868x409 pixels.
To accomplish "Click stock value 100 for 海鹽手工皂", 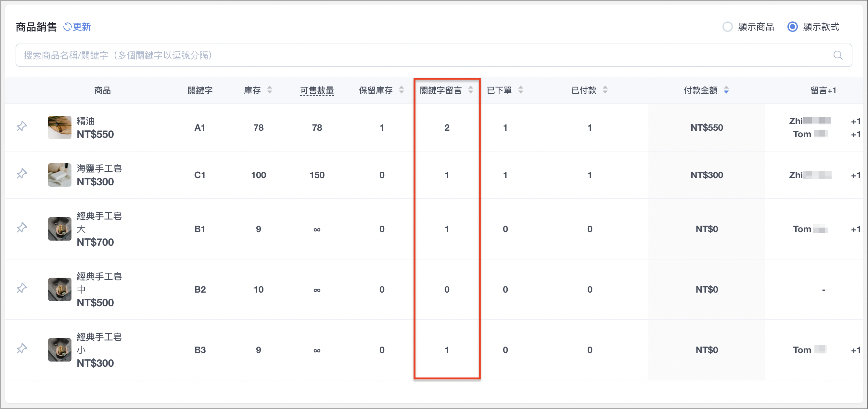I will [259, 175].
